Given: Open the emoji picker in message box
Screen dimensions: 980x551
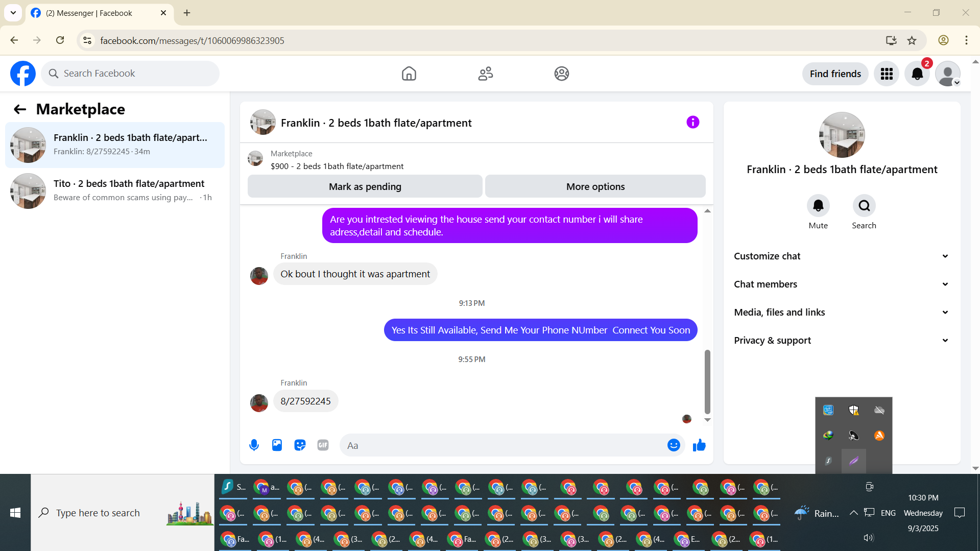Looking at the screenshot, I should pyautogui.click(x=674, y=445).
